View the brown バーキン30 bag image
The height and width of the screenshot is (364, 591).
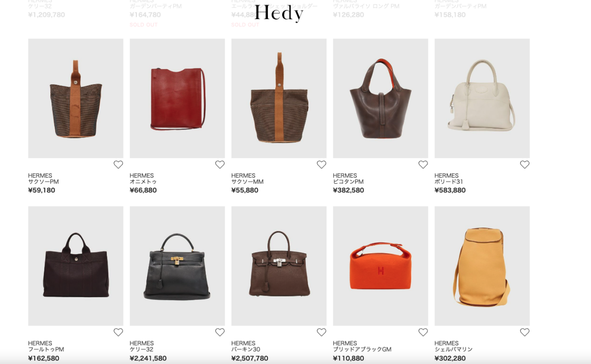click(279, 266)
